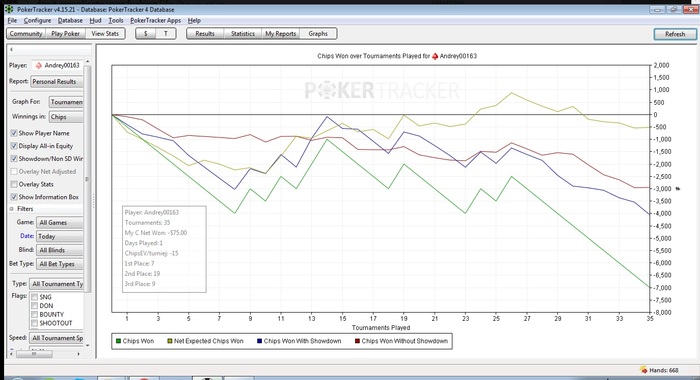The height and width of the screenshot is (380, 700).
Task: Click the Community button
Action: click(x=26, y=33)
